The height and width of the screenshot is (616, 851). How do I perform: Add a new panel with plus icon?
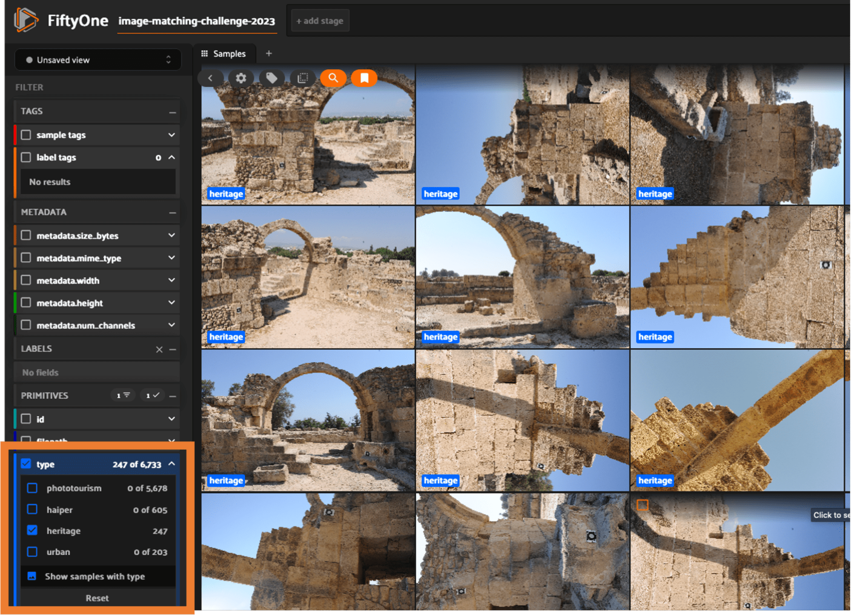tap(269, 54)
